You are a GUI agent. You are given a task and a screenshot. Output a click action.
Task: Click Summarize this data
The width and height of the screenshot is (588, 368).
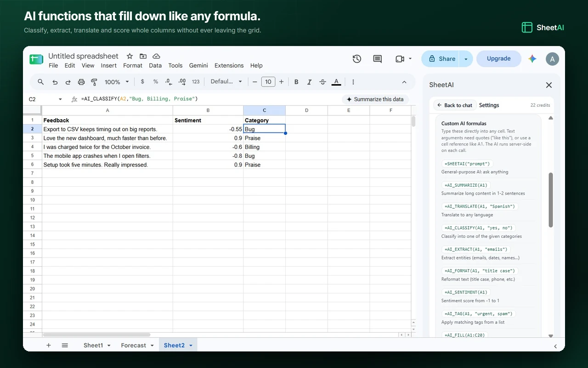(x=375, y=99)
